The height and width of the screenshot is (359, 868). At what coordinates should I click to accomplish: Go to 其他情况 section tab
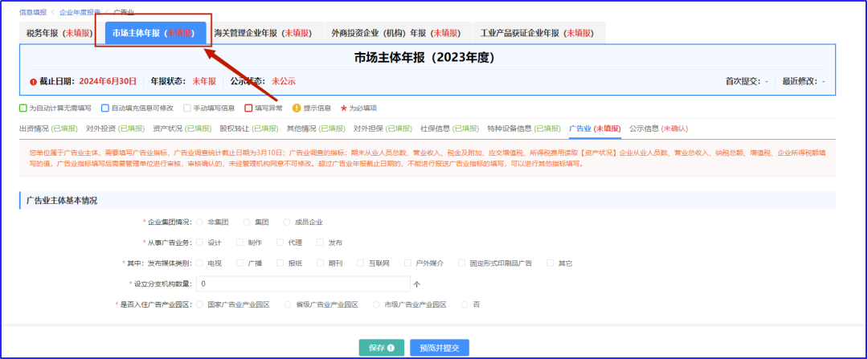pyautogui.click(x=316, y=129)
